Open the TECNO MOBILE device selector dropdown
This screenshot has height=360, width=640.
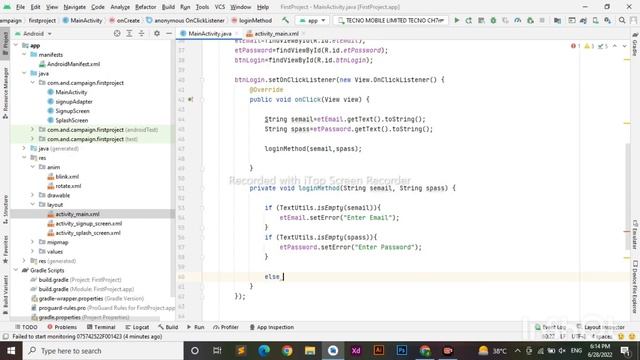point(391,20)
